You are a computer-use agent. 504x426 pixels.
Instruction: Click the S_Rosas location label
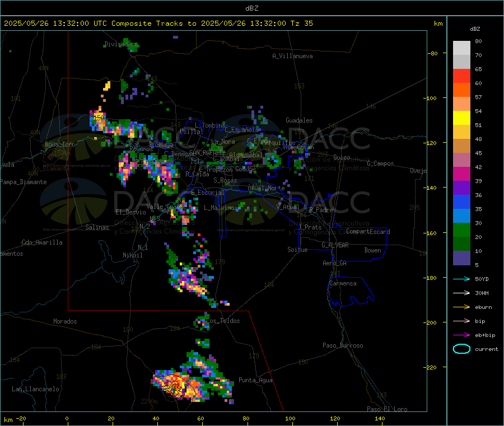pyautogui.click(x=225, y=181)
